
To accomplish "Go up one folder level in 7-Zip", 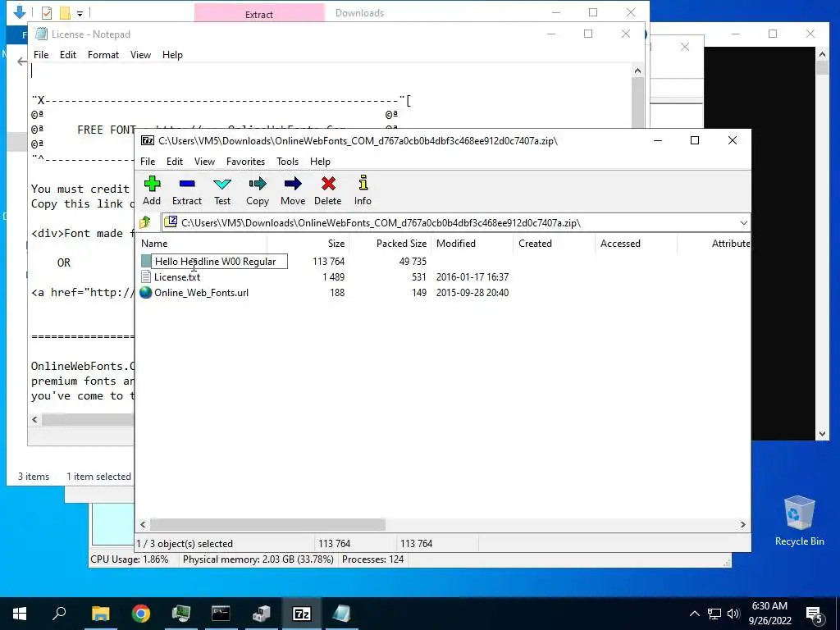I will pyautogui.click(x=145, y=222).
